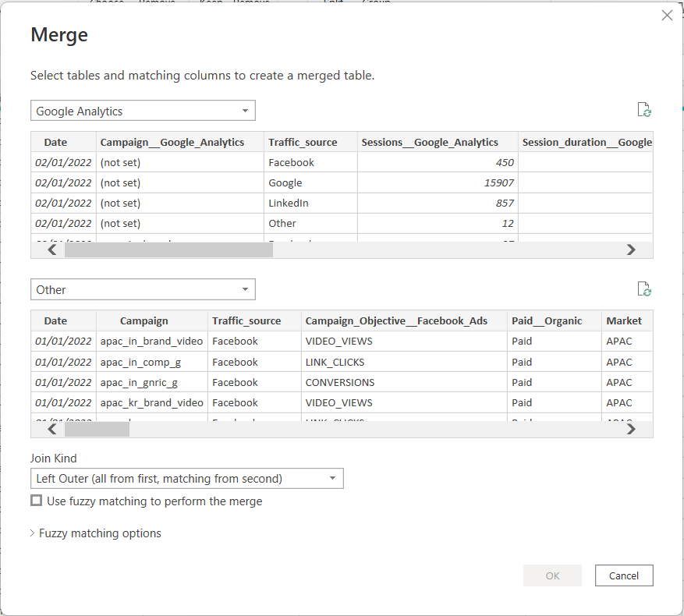
Task: Refresh the Other table preview icon
Action: pos(644,289)
